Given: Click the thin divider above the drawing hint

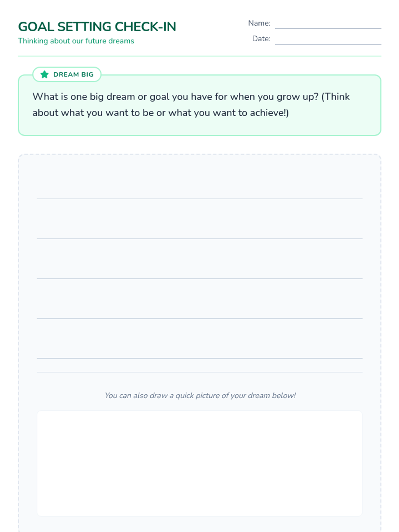Looking at the screenshot, I should pyautogui.click(x=199, y=372).
